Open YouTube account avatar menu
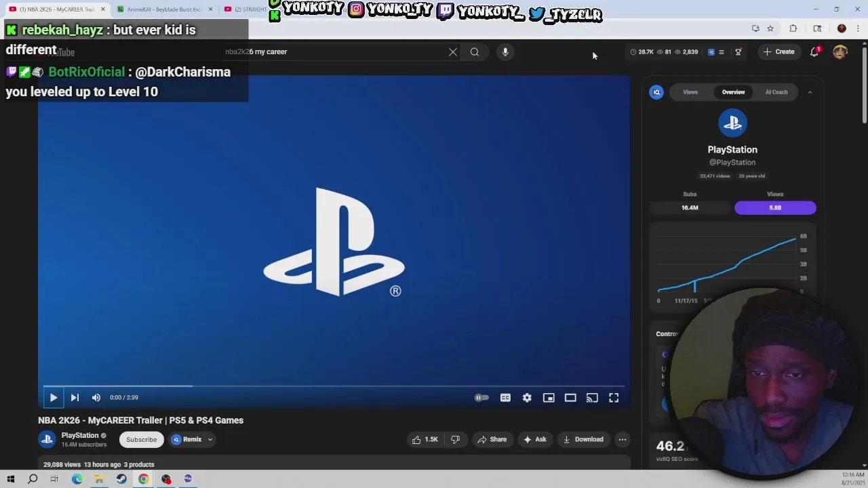Image resolution: width=868 pixels, height=488 pixels. pos(840,52)
